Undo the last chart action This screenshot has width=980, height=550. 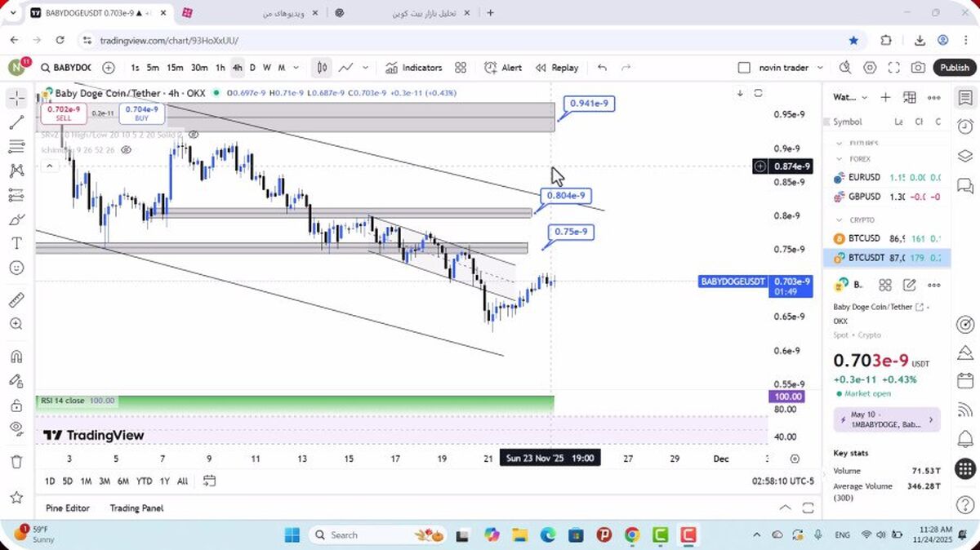[603, 68]
